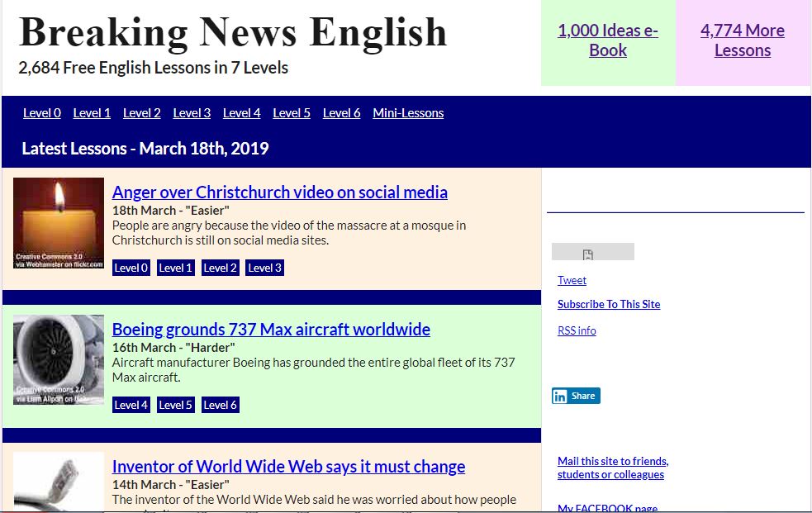The height and width of the screenshot is (513, 812).
Task: Select Level 3 under the Christchurch article
Action: tap(264, 267)
